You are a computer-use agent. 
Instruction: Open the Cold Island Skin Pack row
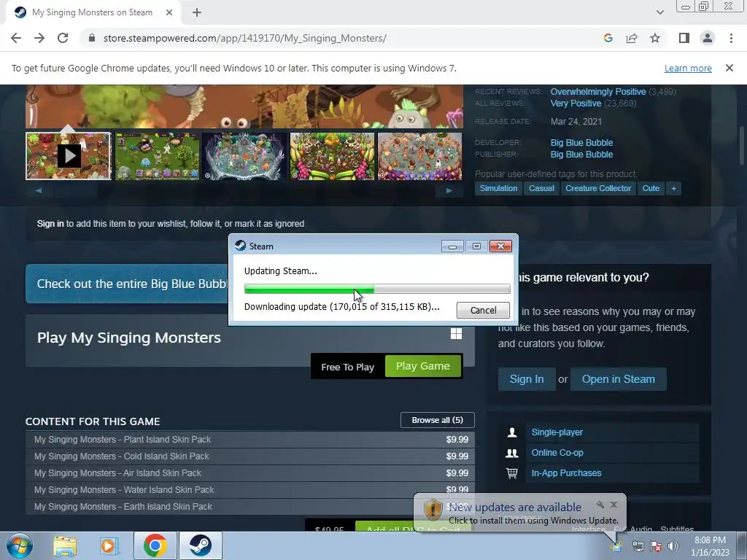pyautogui.click(x=250, y=456)
